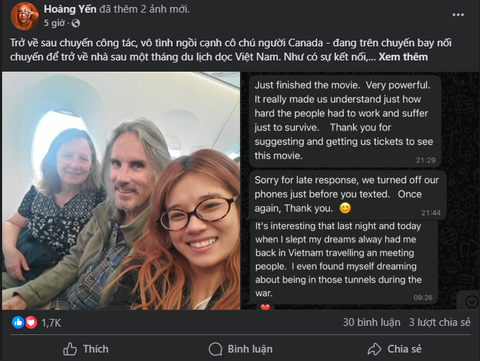Click the public globe audience icon
480x361 pixels.
(76, 23)
